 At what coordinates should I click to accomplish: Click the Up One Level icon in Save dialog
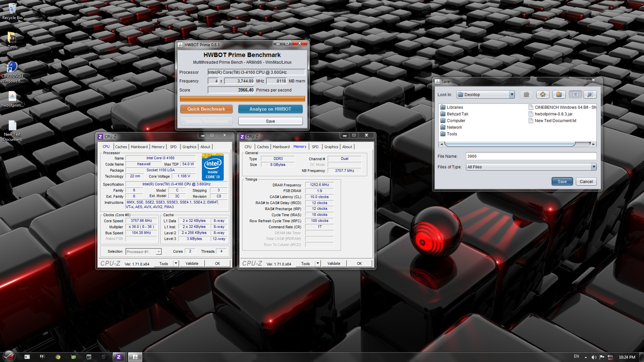(526, 95)
